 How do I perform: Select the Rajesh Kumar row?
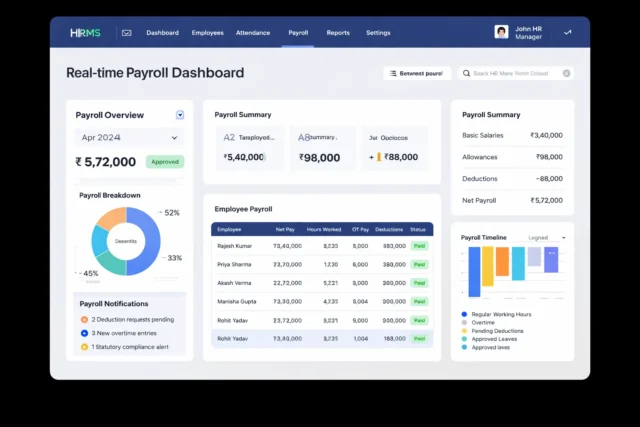click(322, 246)
